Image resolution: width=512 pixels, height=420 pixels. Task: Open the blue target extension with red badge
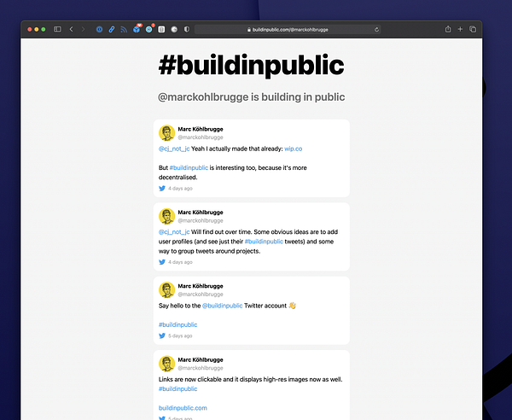[x=149, y=29]
